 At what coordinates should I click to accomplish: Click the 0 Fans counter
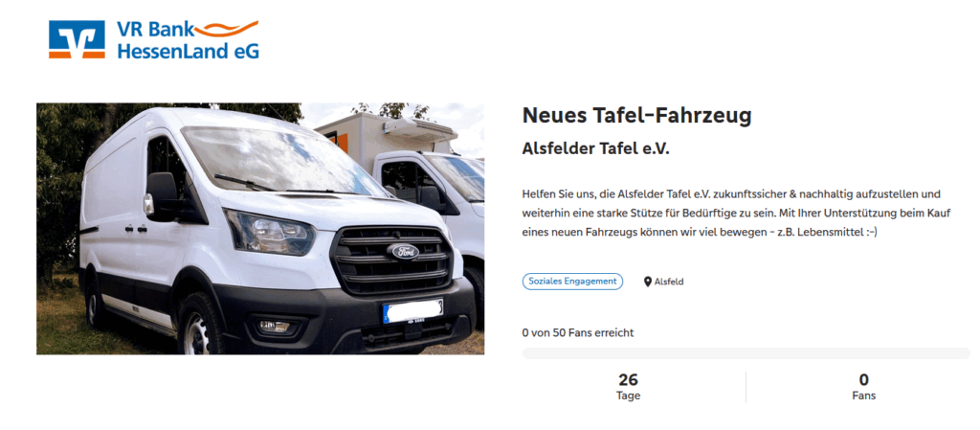tap(864, 387)
